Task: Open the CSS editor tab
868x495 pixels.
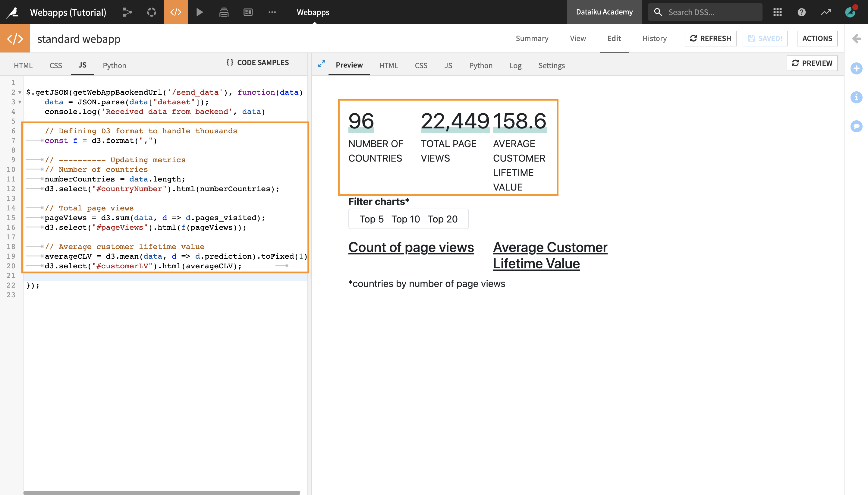Action: [56, 65]
